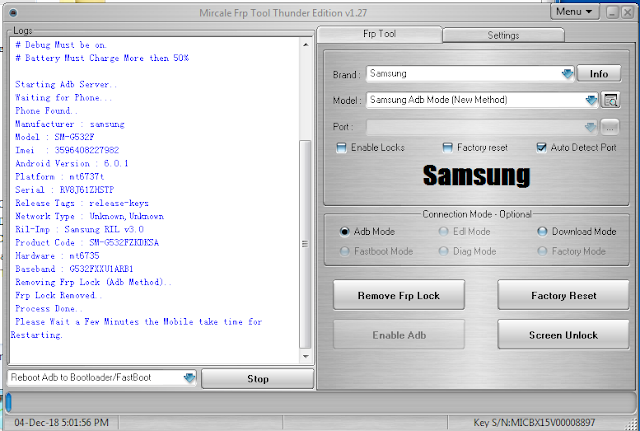This screenshot has height=431, width=640.
Task: Click the date and time in status bar
Action: click(x=62, y=422)
